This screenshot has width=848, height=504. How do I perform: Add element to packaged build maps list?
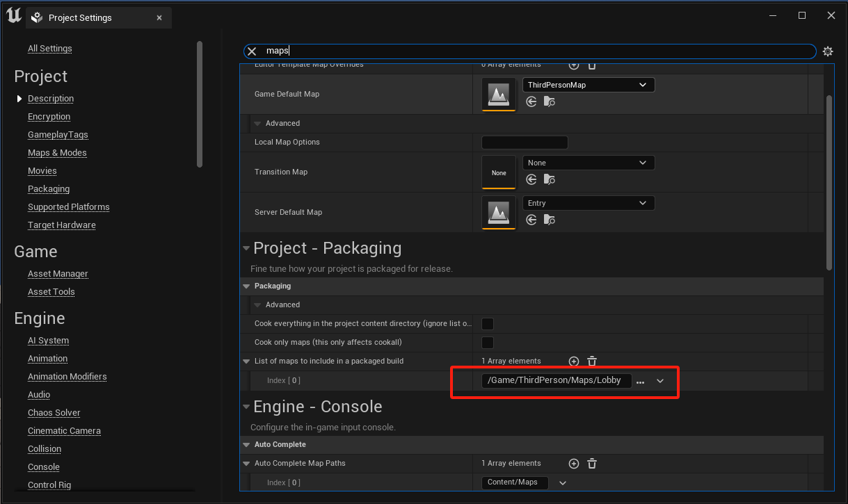click(x=574, y=361)
